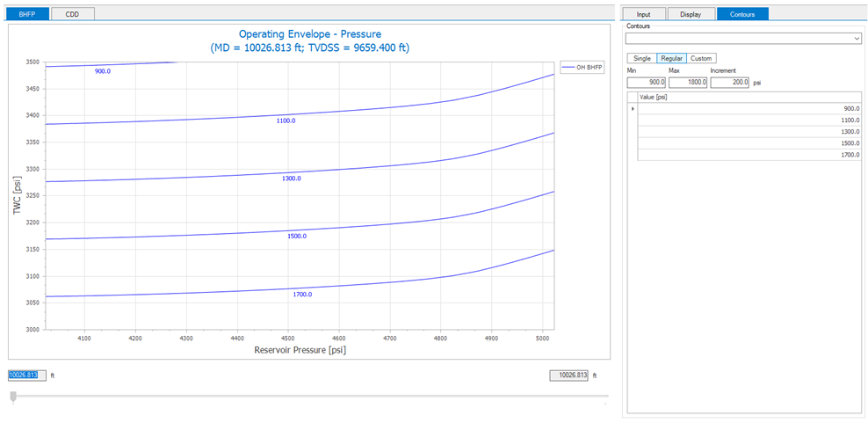Click the Increment value field
The height and width of the screenshot is (423, 868).
point(729,83)
